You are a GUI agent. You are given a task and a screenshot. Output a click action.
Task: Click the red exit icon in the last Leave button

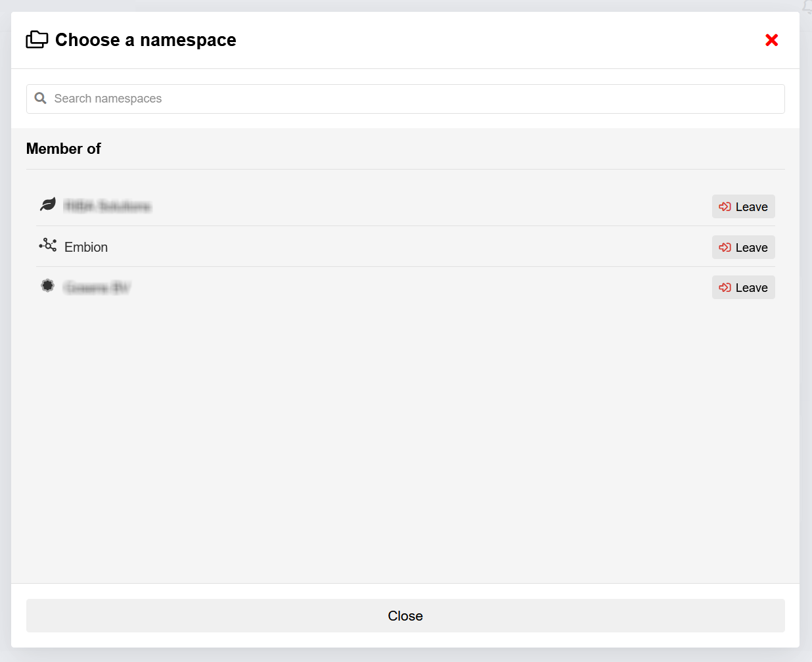point(725,287)
